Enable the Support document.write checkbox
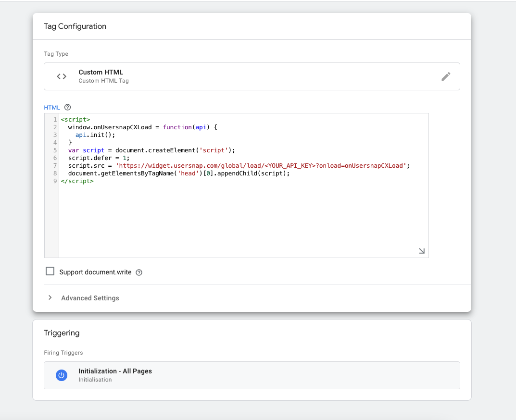This screenshot has width=516, height=420. coord(50,272)
